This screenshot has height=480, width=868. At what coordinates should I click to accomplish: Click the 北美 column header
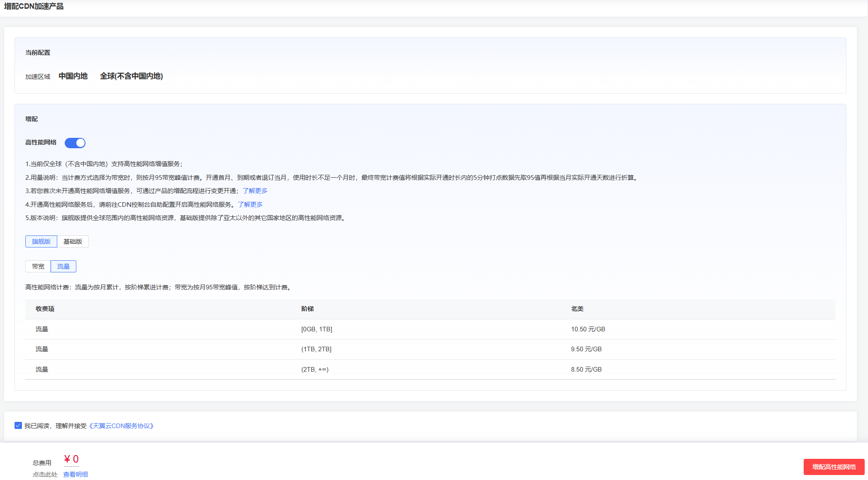tap(577, 309)
